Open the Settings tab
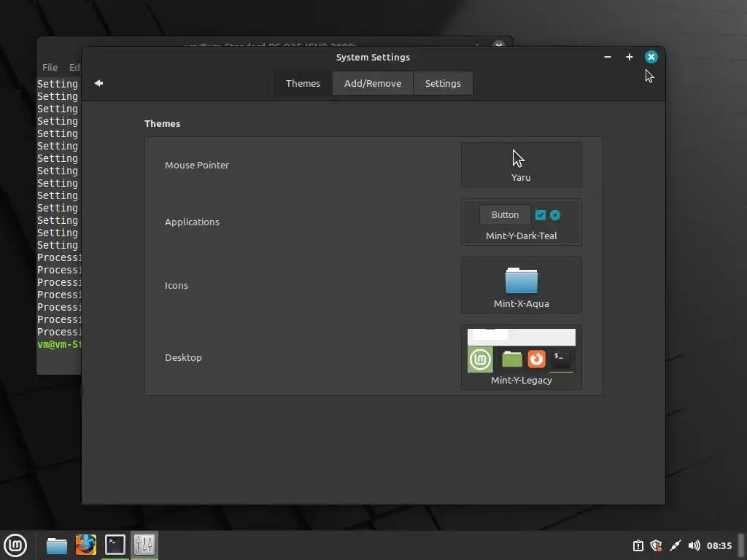 coord(443,83)
